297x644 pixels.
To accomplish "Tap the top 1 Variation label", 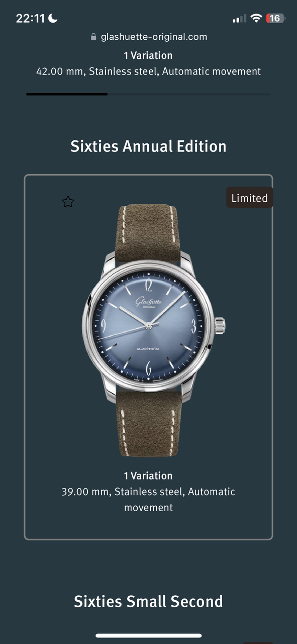I will [148, 55].
